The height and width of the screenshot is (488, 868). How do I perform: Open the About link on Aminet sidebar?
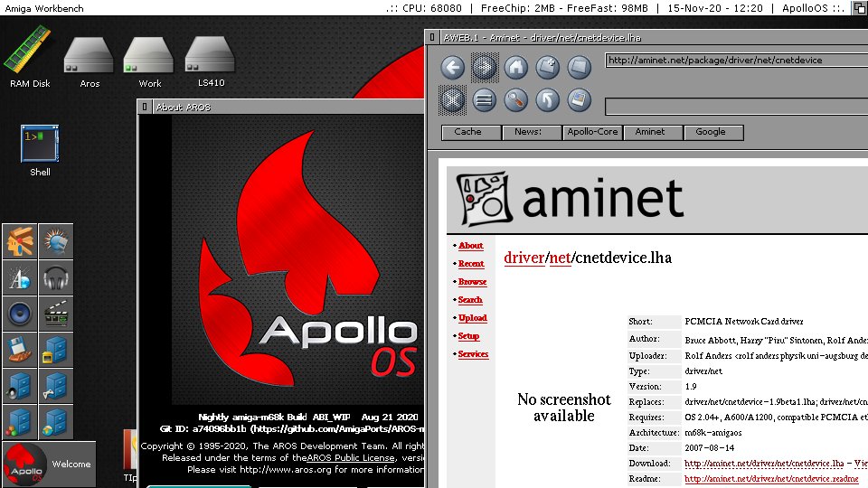[470, 246]
